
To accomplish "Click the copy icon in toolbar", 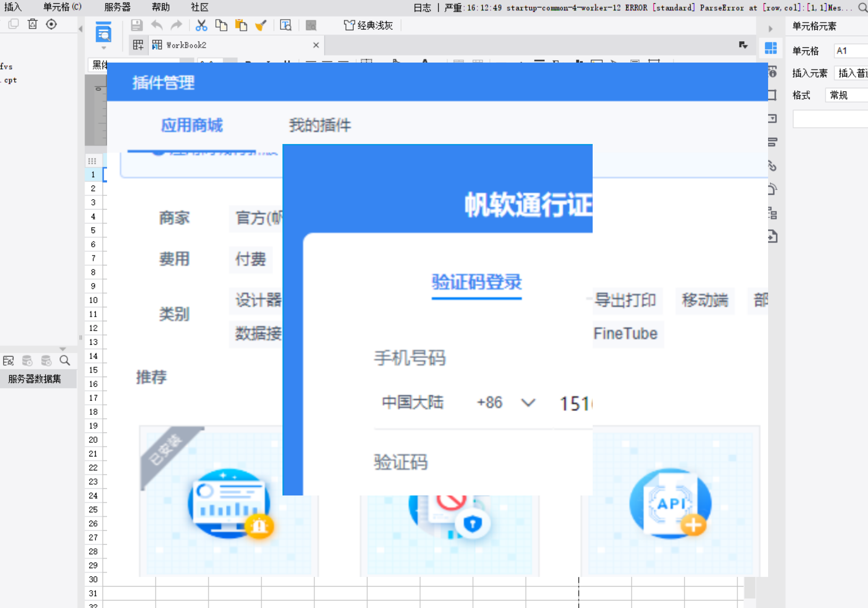I will click(x=221, y=25).
